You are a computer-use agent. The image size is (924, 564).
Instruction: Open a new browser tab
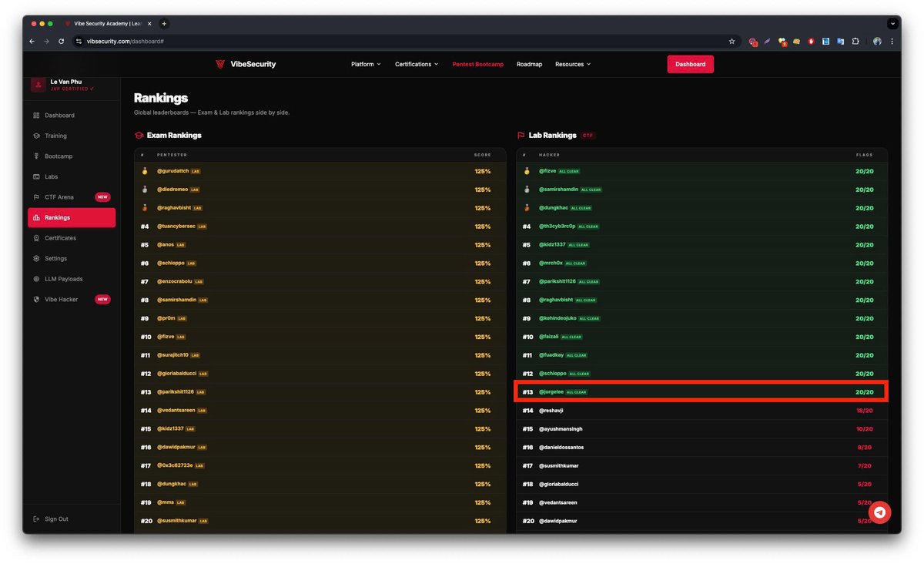[x=164, y=24]
